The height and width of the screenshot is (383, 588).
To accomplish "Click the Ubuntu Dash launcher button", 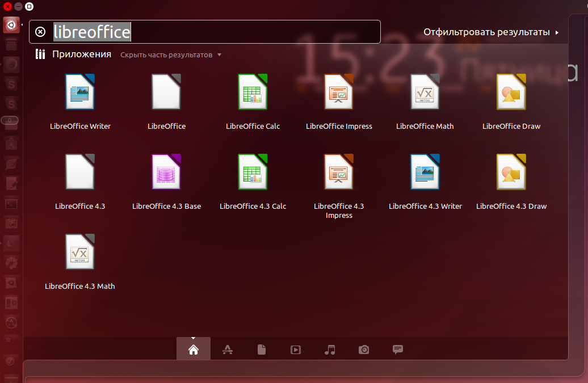I will (x=11, y=25).
